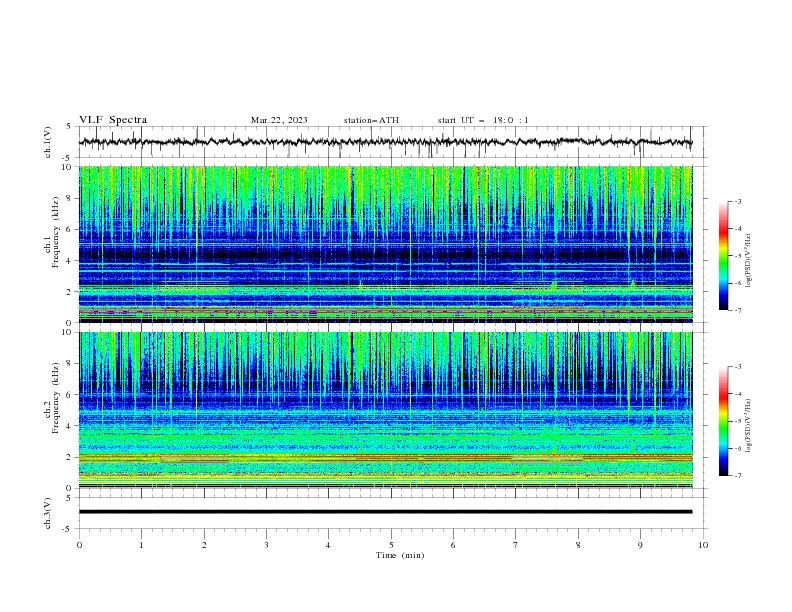Viewport: 792px width, 612px height.
Task: Click the ch.1 "Frequency (kHz)" axis label
Action: point(56,232)
